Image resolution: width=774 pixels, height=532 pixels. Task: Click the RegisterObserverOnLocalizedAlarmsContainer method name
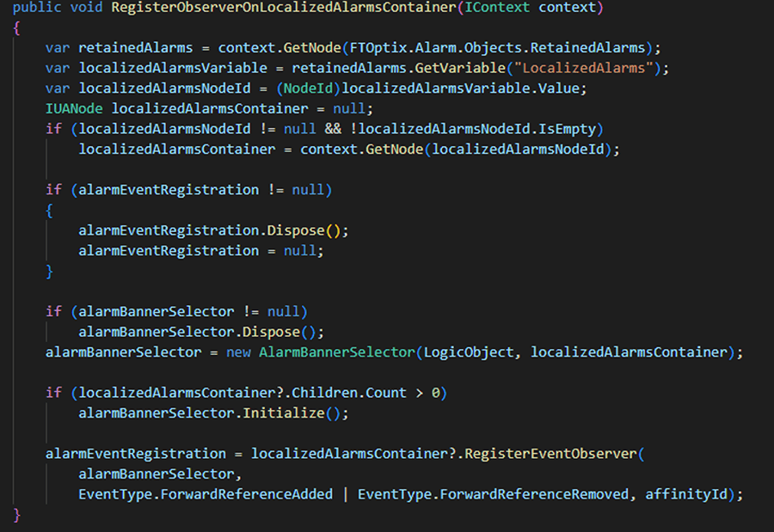tap(284, 8)
